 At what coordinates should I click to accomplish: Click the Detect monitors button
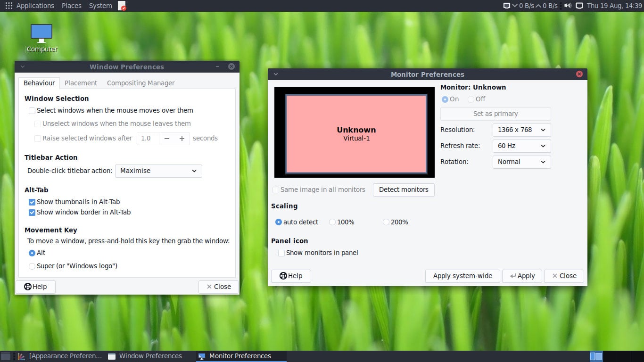[x=404, y=189]
